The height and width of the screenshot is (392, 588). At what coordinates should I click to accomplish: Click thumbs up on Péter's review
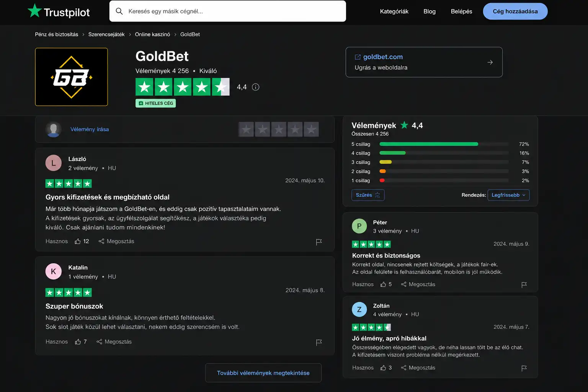coord(383,284)
